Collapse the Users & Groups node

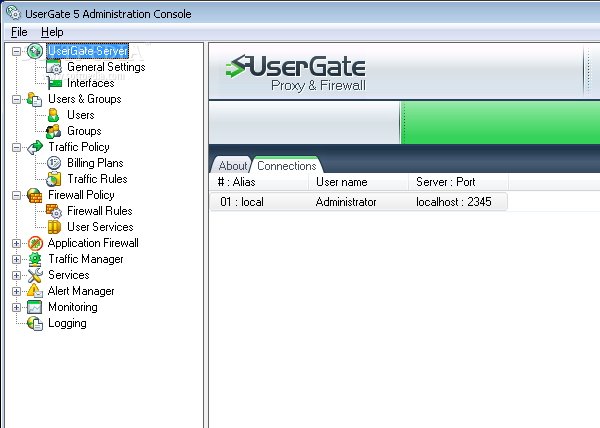[16, 99]
